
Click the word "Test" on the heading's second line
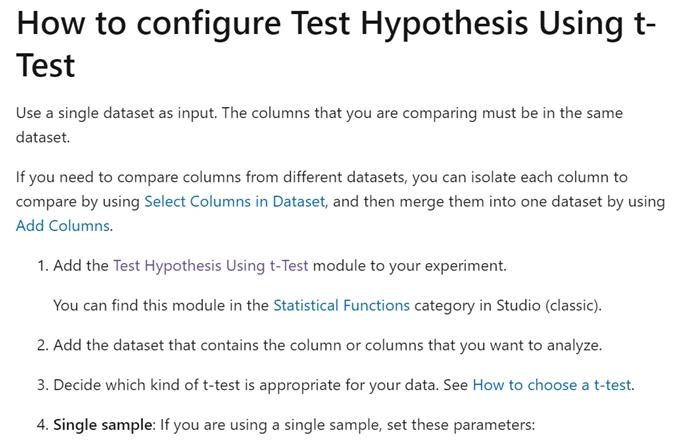coord(46,66)
